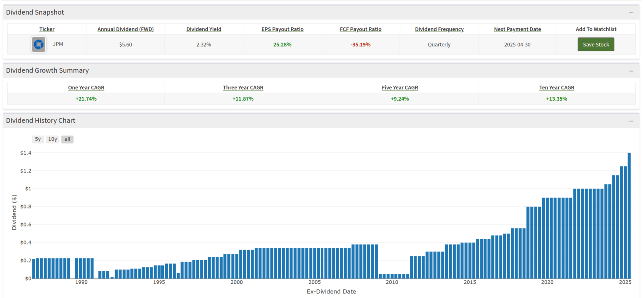Select the +9.24% five year CAGR
This screenshot has width=644, height=298.
pos(400,99)
